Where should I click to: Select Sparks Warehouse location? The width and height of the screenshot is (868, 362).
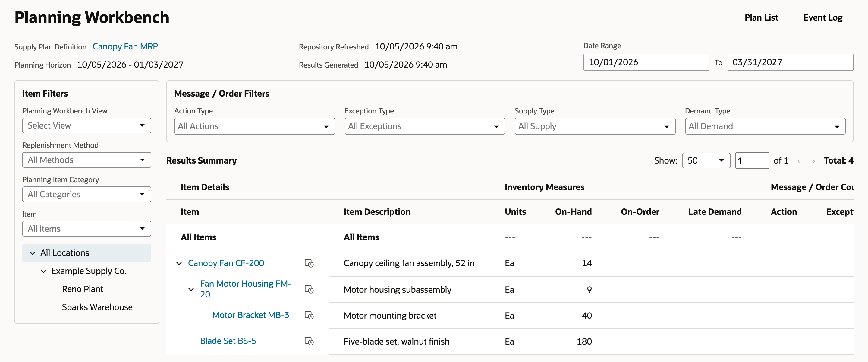tap(97, 307)
